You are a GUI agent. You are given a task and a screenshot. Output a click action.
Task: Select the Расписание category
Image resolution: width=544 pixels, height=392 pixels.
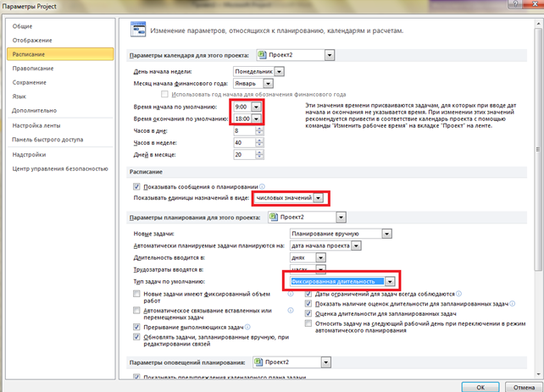pyautogui.click(x=60, y=54)
